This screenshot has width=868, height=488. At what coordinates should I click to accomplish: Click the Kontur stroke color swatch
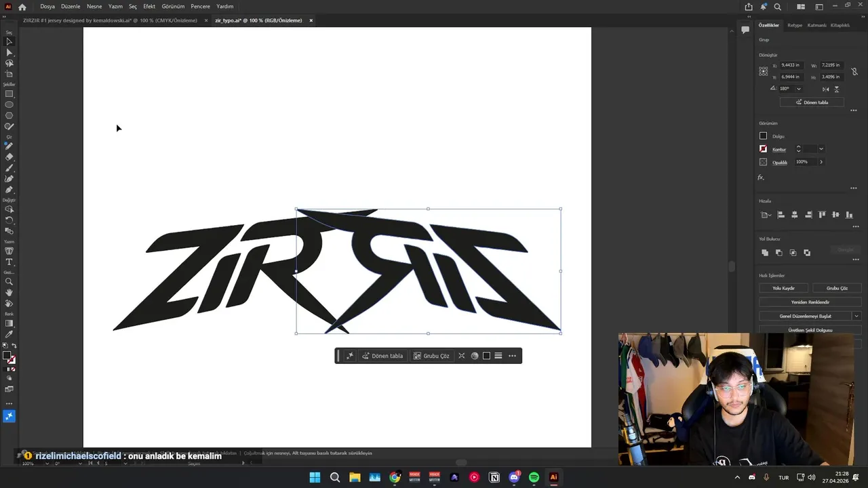pos(764,149)
